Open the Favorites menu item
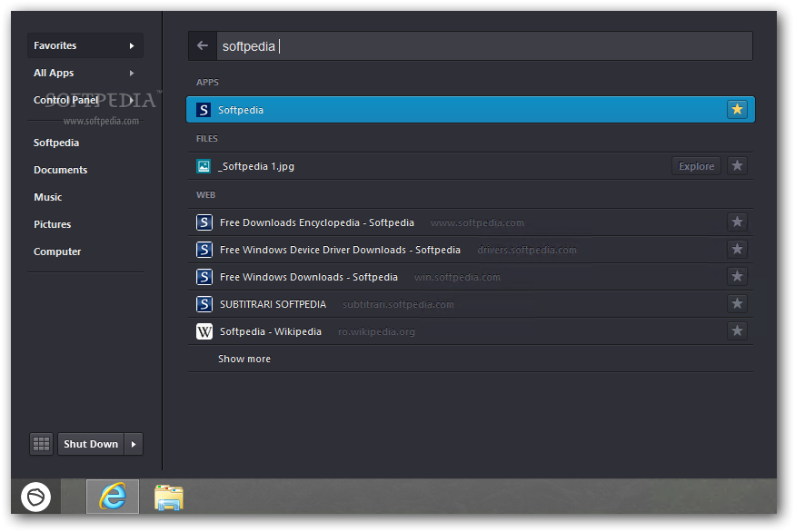This screenshot has height=532, width=795. [x=85, y=45]
